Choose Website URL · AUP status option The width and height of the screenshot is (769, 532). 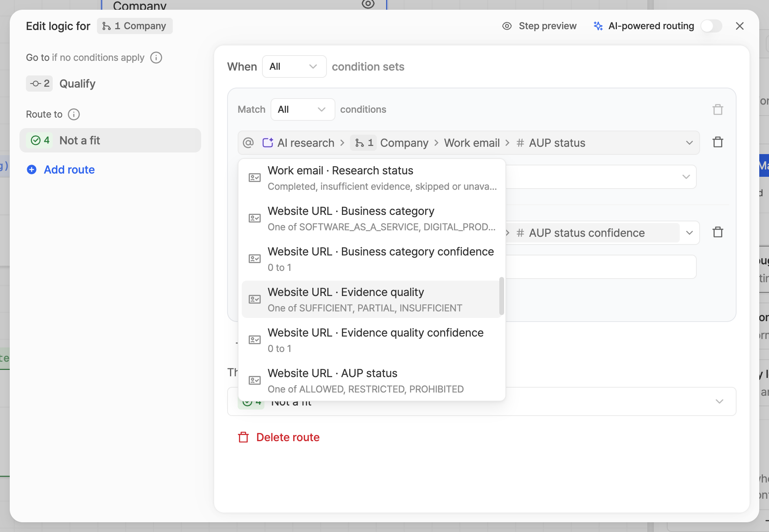click(x=372, y=381)
